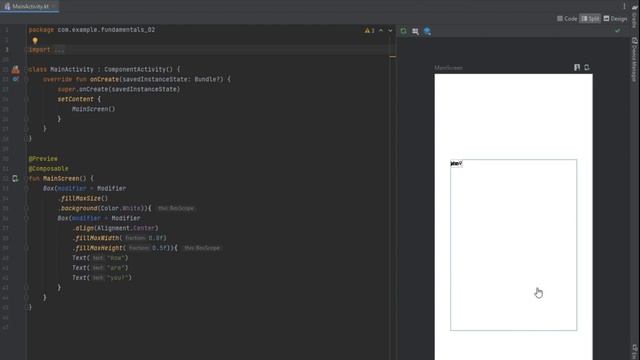
Task: Run the MainScreen preview from gutter
Action: click(x=15, y=178)
